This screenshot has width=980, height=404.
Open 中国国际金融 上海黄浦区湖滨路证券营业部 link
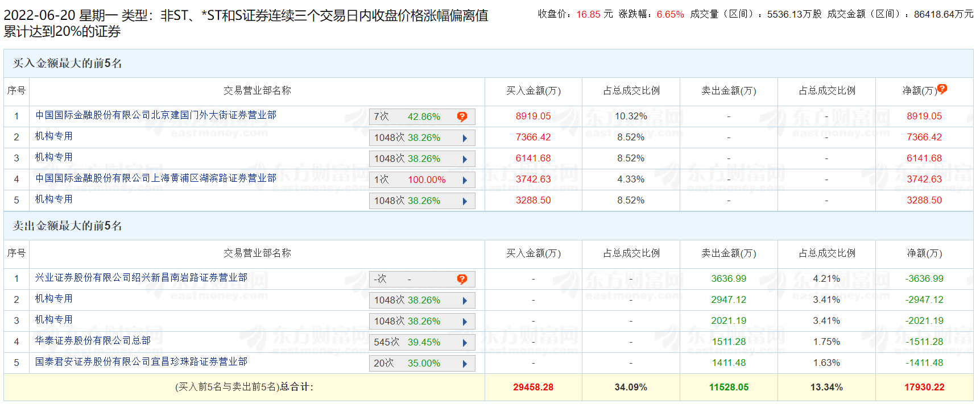(155, 178)
